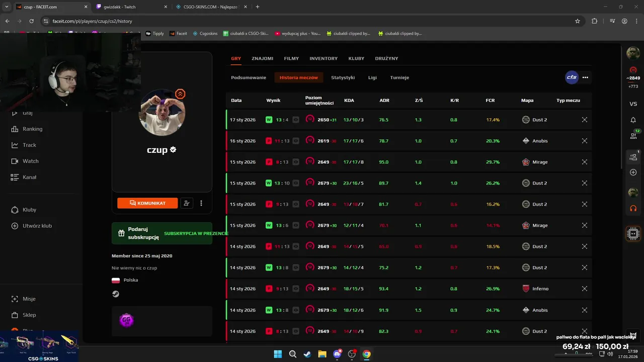644x362 pixels.
Task: Click the KDA value 23/16/5
Action: (353, 183)
